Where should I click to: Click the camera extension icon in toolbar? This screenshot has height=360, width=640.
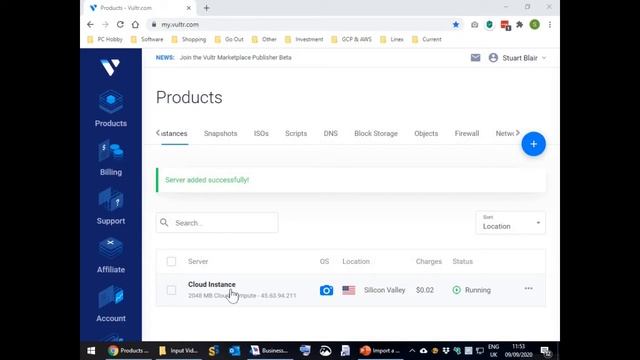[x=474, y=25]
